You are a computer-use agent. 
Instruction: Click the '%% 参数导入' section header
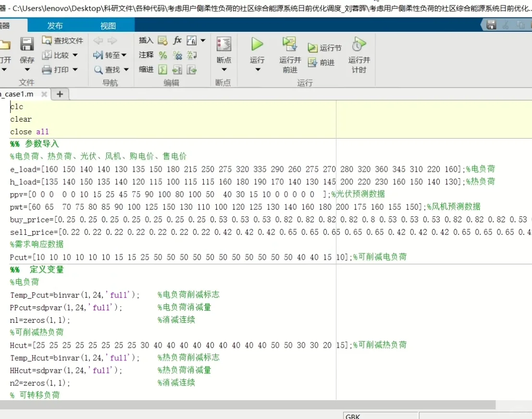pos(35,144)
